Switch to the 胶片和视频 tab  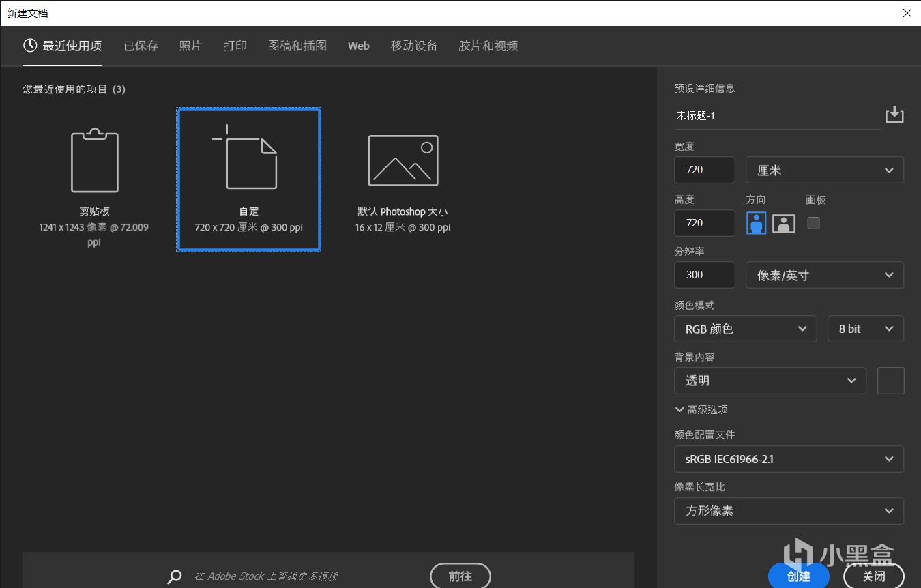[x=488, y=46]
